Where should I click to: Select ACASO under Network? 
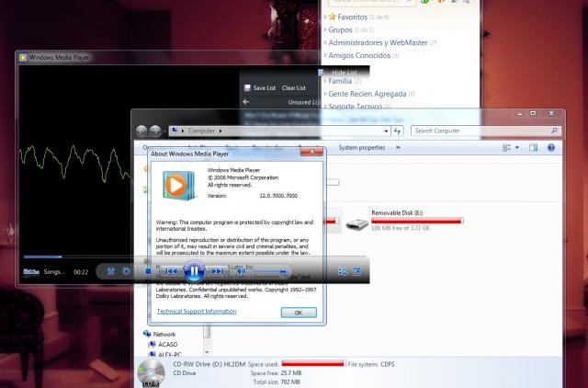(x=167, y=344)
